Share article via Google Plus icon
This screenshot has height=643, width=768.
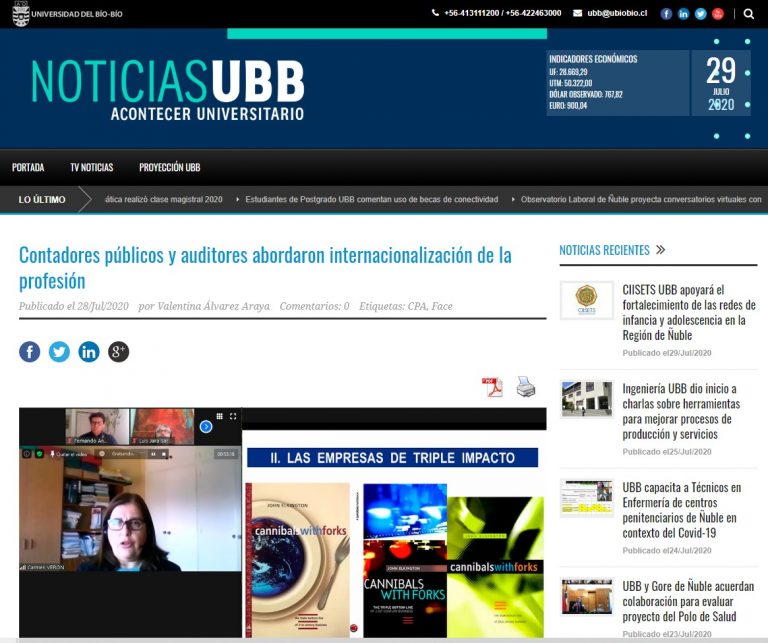point(119,352)
